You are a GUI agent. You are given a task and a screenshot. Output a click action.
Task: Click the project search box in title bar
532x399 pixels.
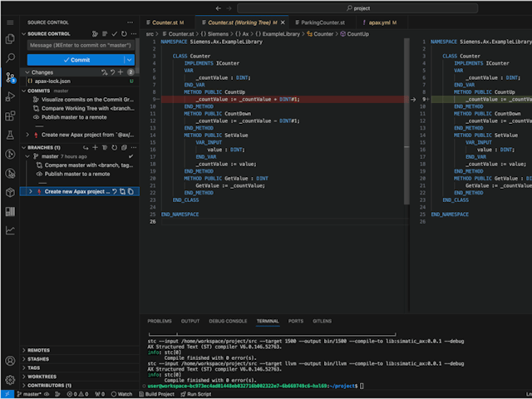357,8
